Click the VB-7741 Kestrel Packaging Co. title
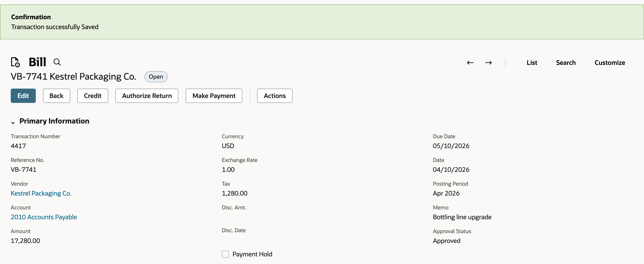The height and width of the screenshot is (264, 644). pyautogui.click(x=74, y=77)
